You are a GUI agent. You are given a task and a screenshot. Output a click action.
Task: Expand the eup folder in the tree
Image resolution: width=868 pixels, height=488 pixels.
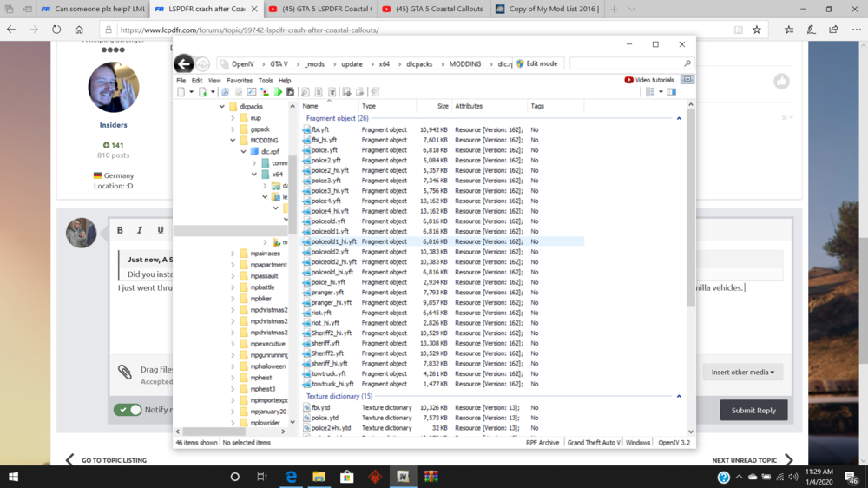(x=233, y=118)
